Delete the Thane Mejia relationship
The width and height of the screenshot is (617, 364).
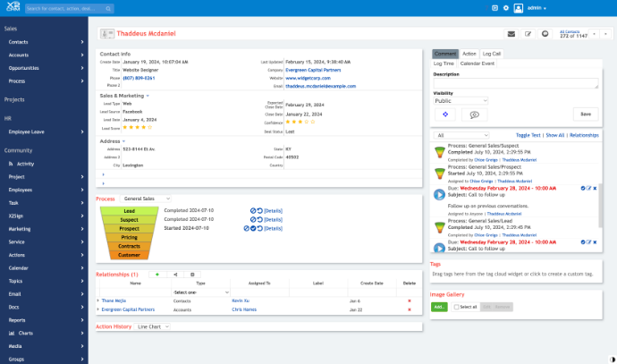(409, 301)
